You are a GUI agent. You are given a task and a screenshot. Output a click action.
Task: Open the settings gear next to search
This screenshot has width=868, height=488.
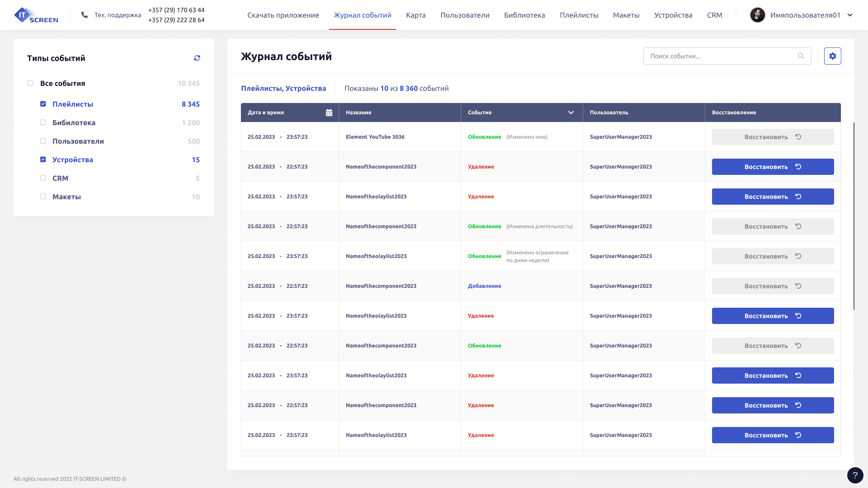(832, 56)
